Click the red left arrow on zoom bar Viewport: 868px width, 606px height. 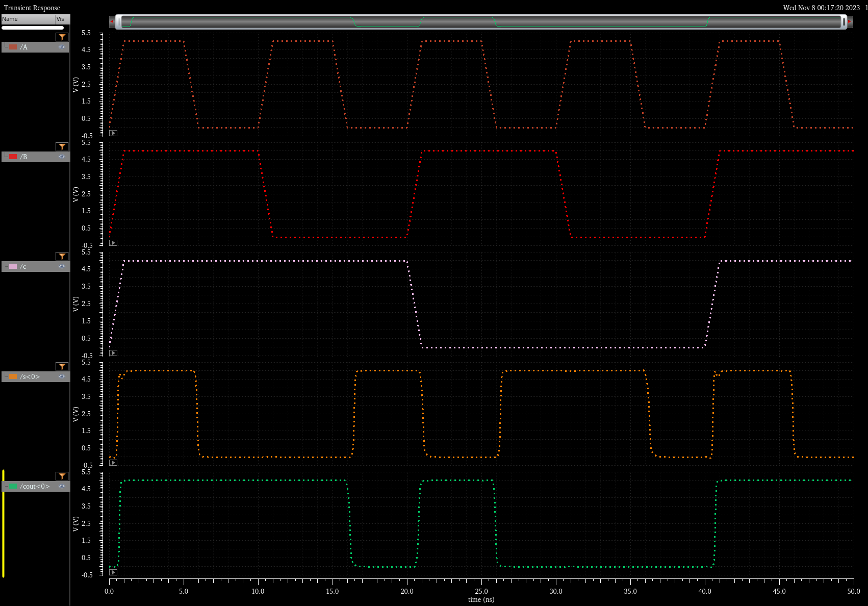[112, 21]
